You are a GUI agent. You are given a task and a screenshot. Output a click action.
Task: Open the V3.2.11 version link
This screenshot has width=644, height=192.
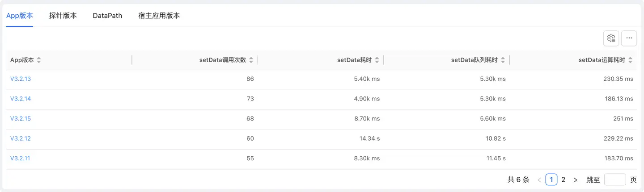20,158
